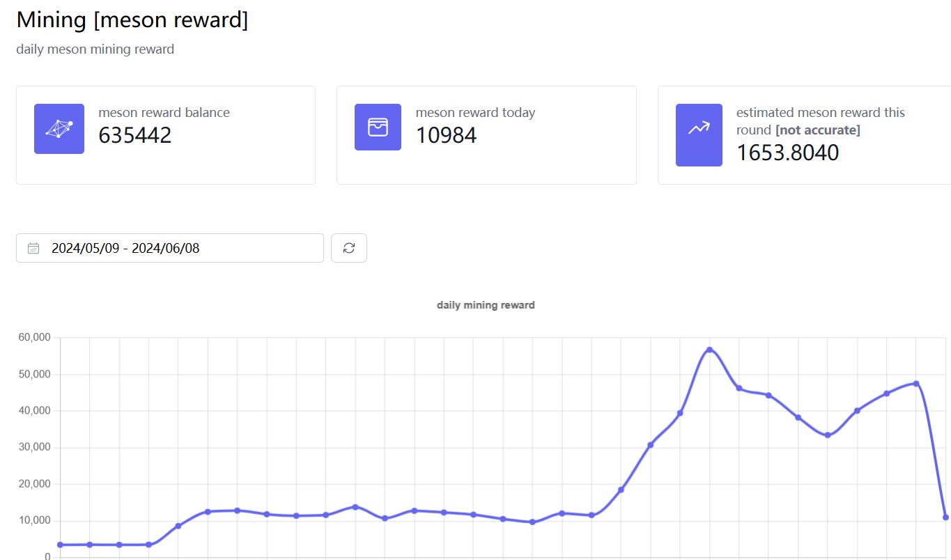
Task: Click the 40,000 y-axis label
Action: point(34,411)
